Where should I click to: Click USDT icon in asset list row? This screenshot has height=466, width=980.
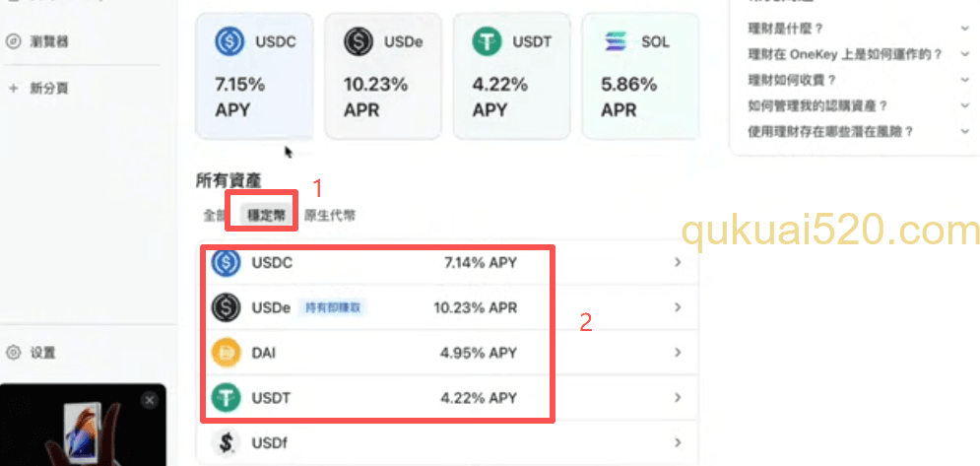[226, 398]
